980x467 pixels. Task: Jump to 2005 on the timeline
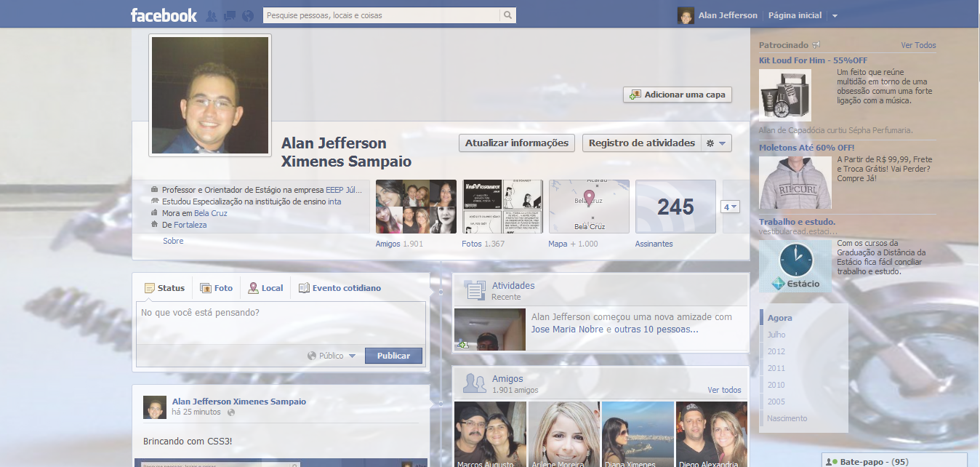[x=776, y=402]
